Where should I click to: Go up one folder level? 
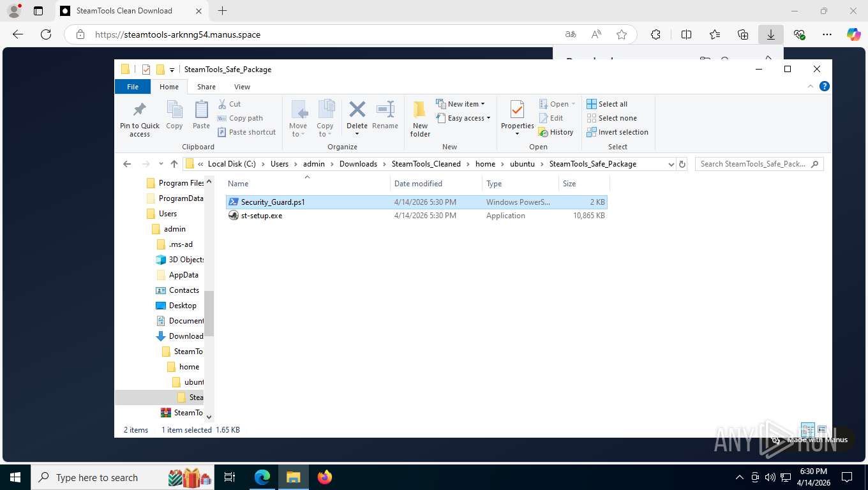tap(174, 164)
